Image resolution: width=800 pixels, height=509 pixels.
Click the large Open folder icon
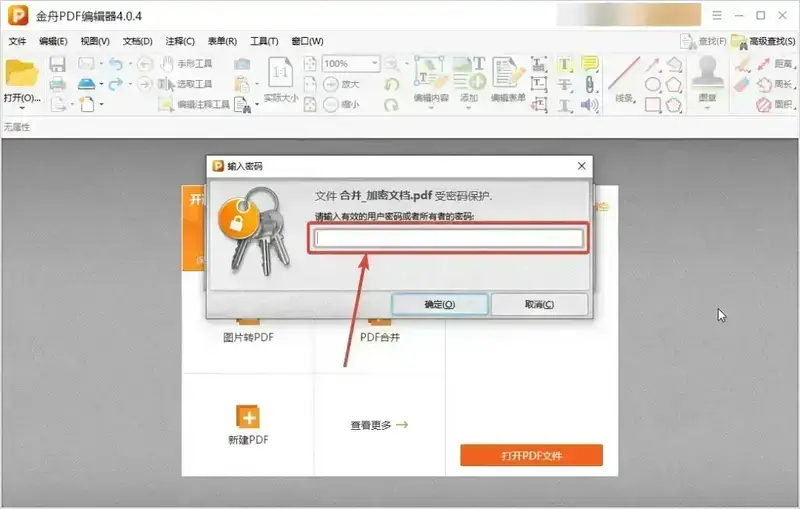click(x=22, y=73)
